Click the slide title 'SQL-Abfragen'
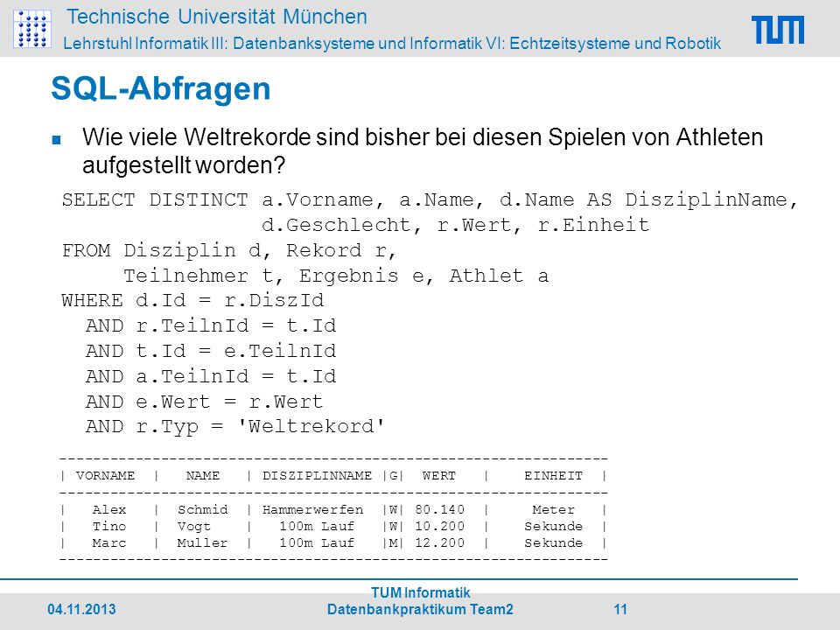The image size is (840, 630). (x=161, y=88)
